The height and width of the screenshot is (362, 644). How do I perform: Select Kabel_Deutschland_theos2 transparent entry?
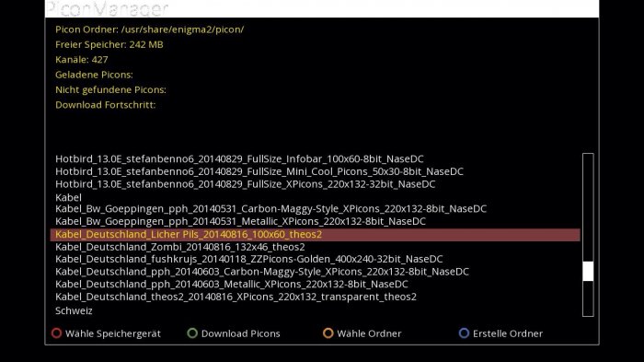236,297
